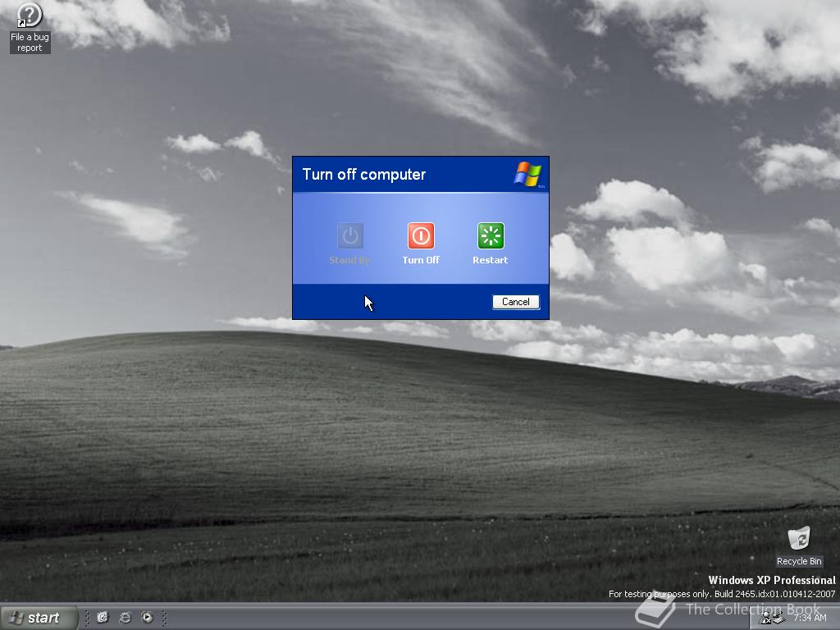Click the 7:34 AM taskbar clock
Screen dimensions: 840x630
810,618
